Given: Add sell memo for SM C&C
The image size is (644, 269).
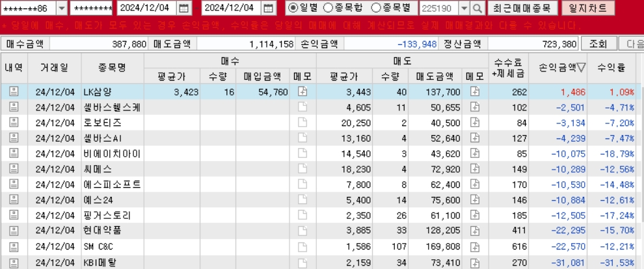Looking at the screenshot, I should pyautogui.click(x=475, y=247).
